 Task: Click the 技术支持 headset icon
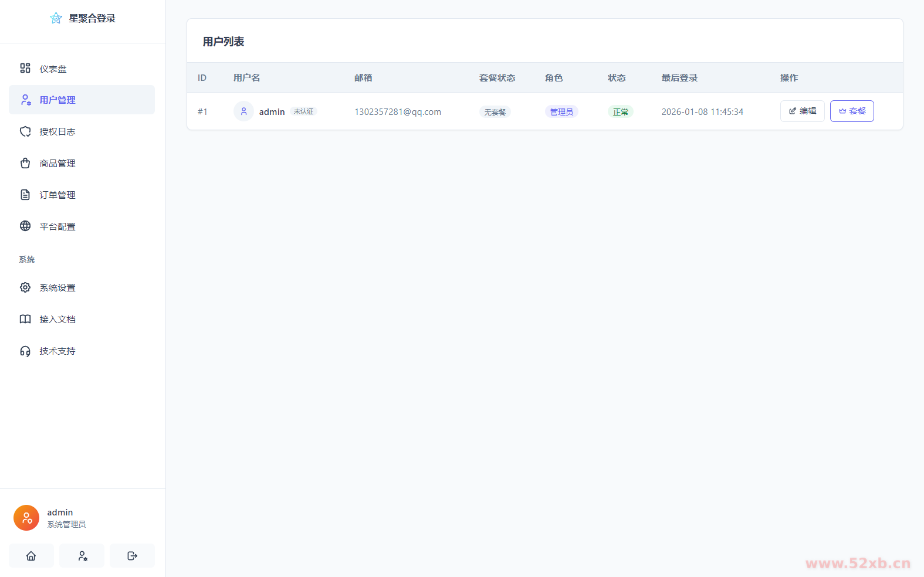pyautogui.click(x=25, y=351)
